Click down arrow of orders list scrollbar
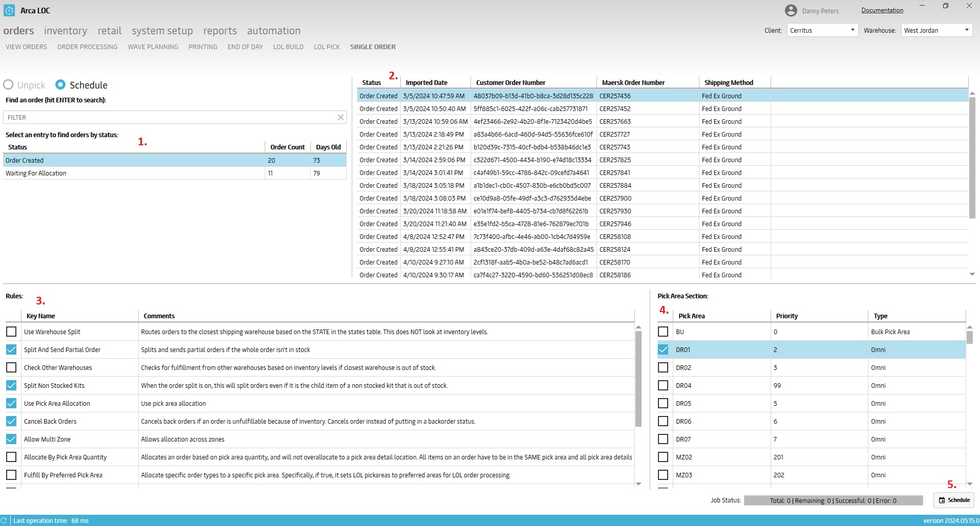 [972, 275]
